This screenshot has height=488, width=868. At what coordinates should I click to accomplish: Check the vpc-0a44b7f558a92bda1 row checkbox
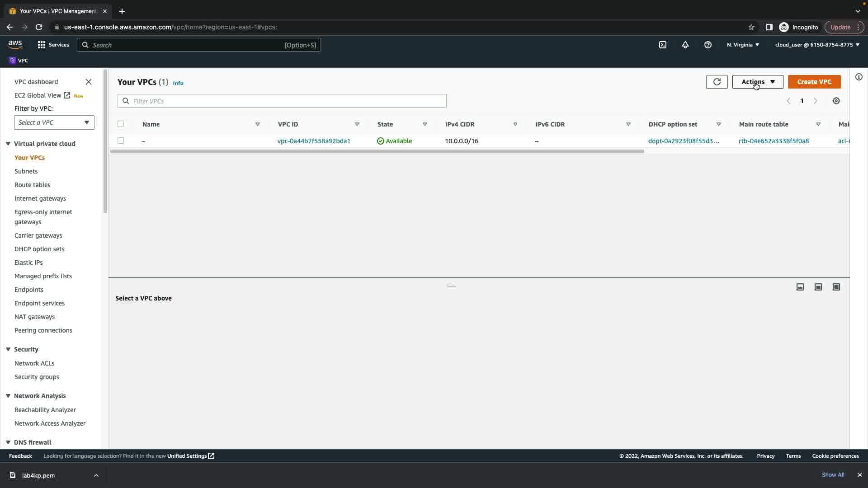tap(121, 141)
